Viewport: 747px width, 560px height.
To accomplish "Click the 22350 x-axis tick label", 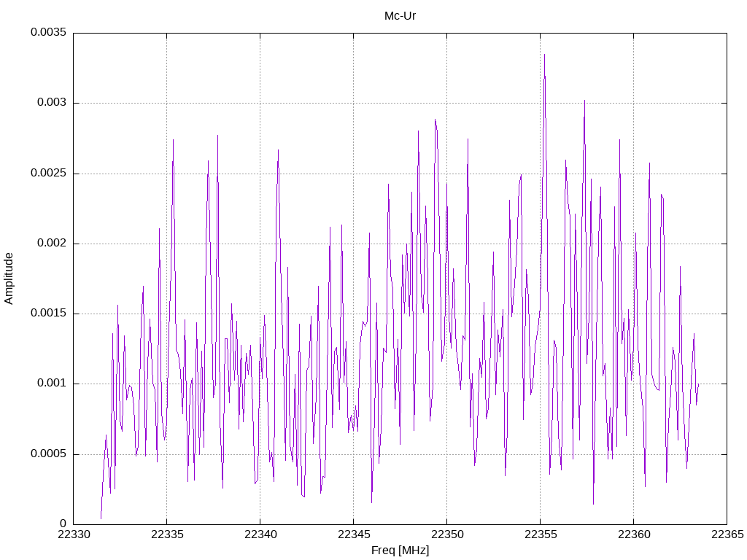I will click(x=447, y=534).
